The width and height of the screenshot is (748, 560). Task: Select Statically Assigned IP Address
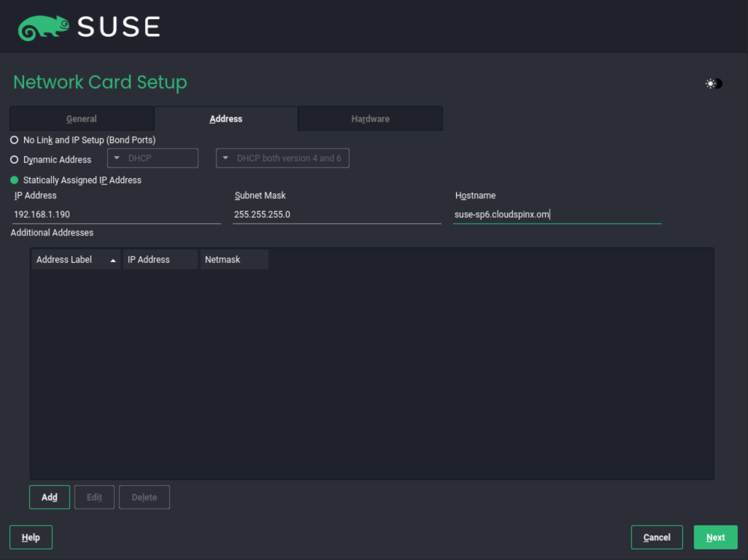point(14,180)
